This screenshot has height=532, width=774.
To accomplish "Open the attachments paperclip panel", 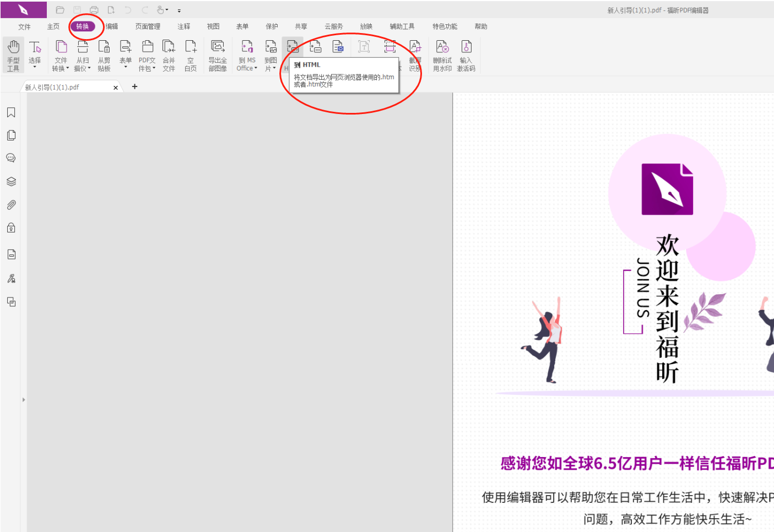I will click(x=11, y=205).
